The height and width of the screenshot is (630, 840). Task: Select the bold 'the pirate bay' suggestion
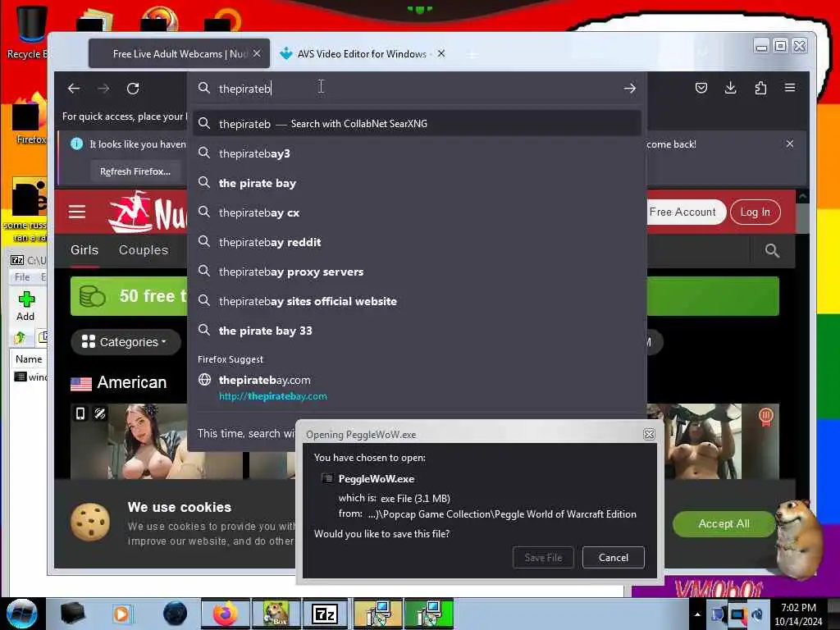(417, 183)
